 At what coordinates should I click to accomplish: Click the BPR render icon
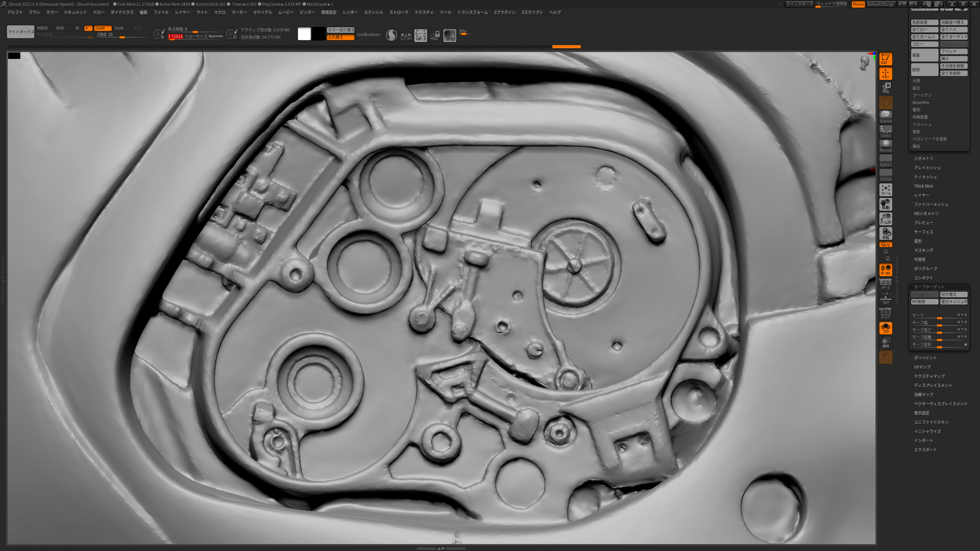pos(450,35)
